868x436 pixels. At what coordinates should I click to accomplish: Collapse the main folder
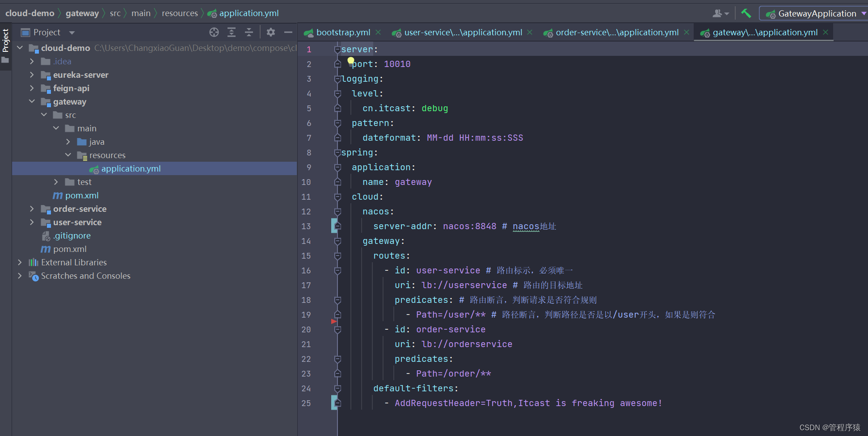click(56, 128)
